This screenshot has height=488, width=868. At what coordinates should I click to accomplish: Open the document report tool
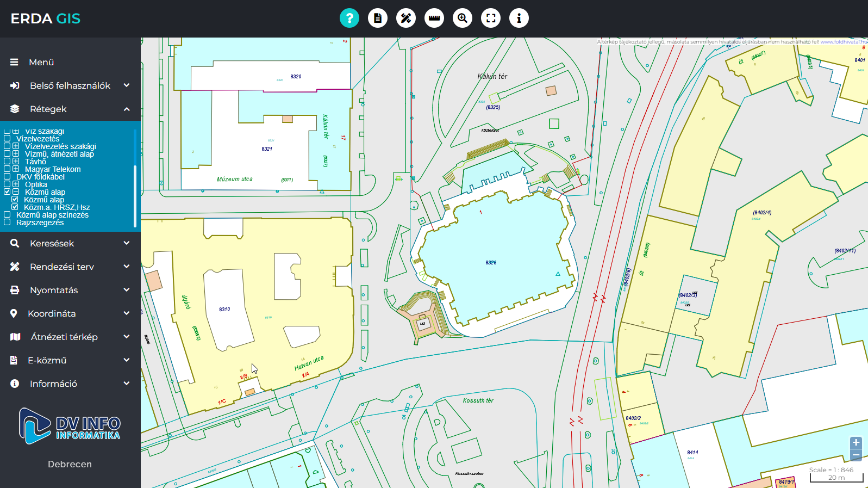pos(378,18)
